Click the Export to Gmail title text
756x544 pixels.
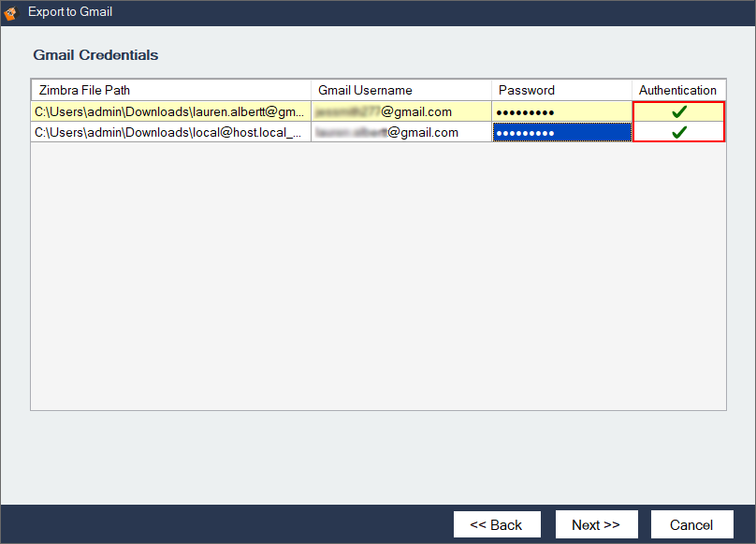pos(70,13)
